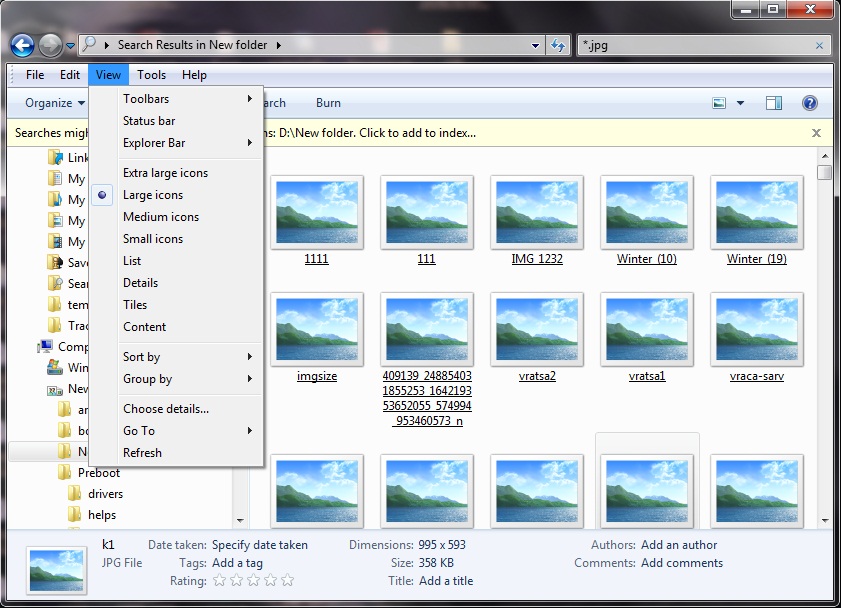This screenshot has height=608, width=841.
Task: Click the Refresh icon beside address bar
Action: (x=558, y=45)
